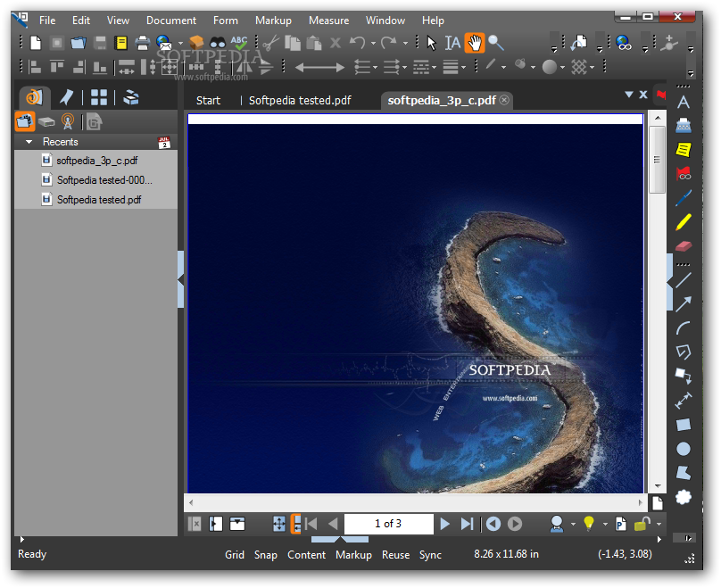This screenshot has width=721, height=588.
Task: Create a new PDF document
Action: pos(36,43)
